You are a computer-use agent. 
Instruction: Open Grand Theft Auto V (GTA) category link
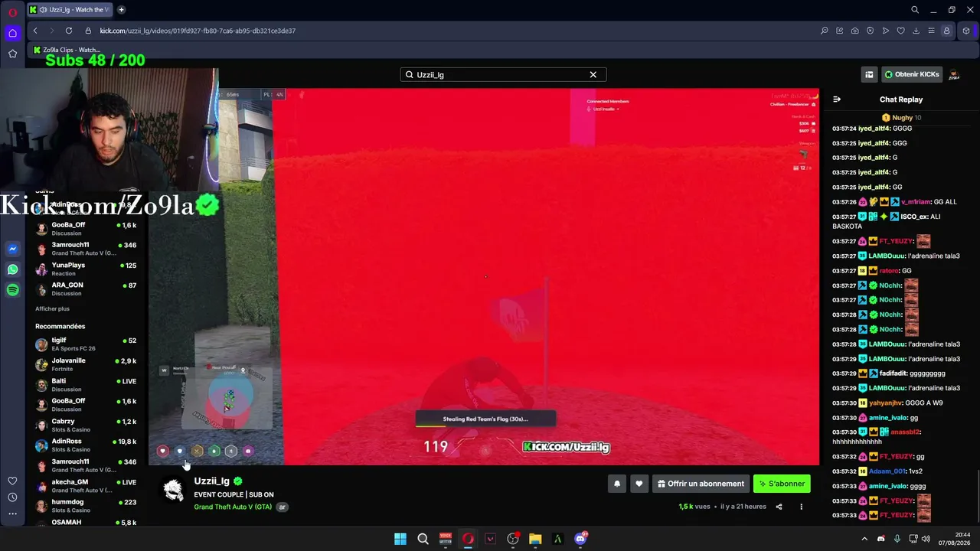(x=233, y=507)
